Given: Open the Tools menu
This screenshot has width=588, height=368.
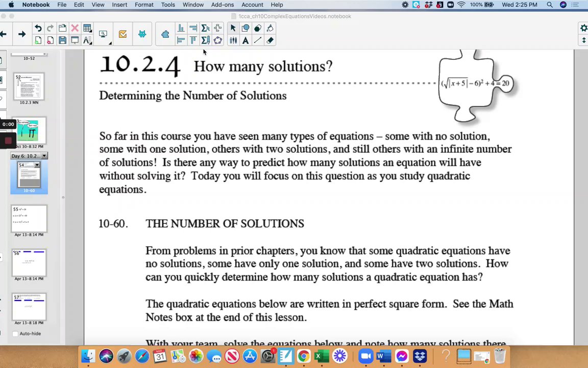Looking at the screenshot, I should [168, 5].
